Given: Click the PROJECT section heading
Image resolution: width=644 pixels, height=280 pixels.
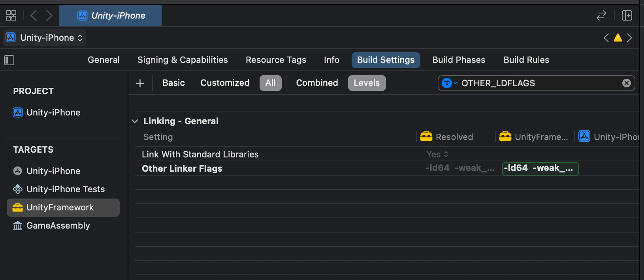Looking at the screenshot, I should tap(34, 91).
